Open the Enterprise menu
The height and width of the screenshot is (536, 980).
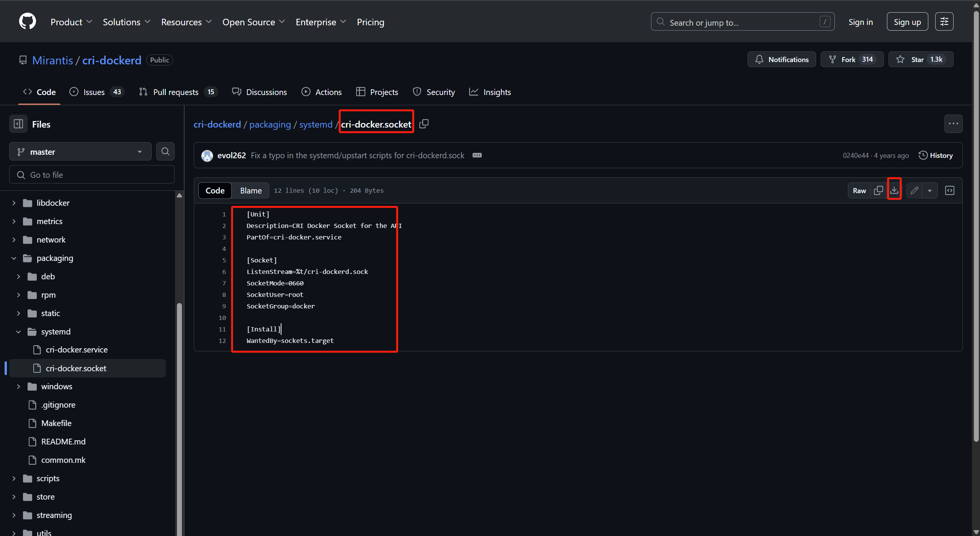(x=321, y=22)
